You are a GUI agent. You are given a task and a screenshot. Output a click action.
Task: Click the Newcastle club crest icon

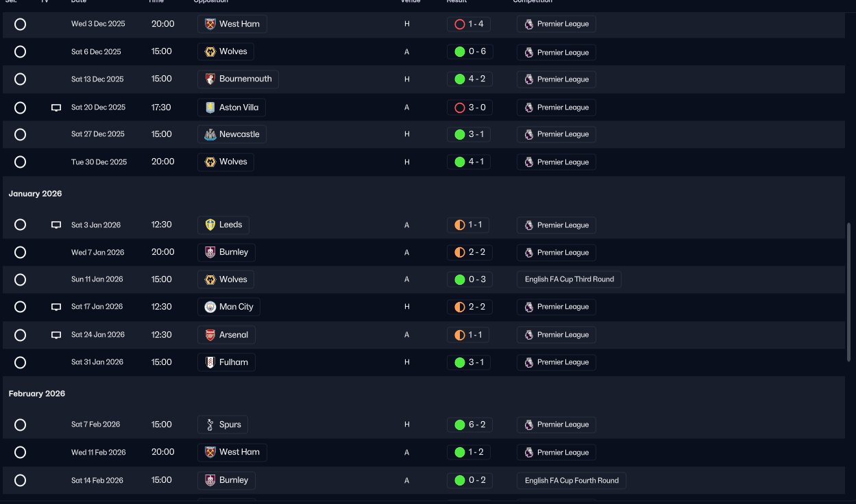[x=210, y=134]
